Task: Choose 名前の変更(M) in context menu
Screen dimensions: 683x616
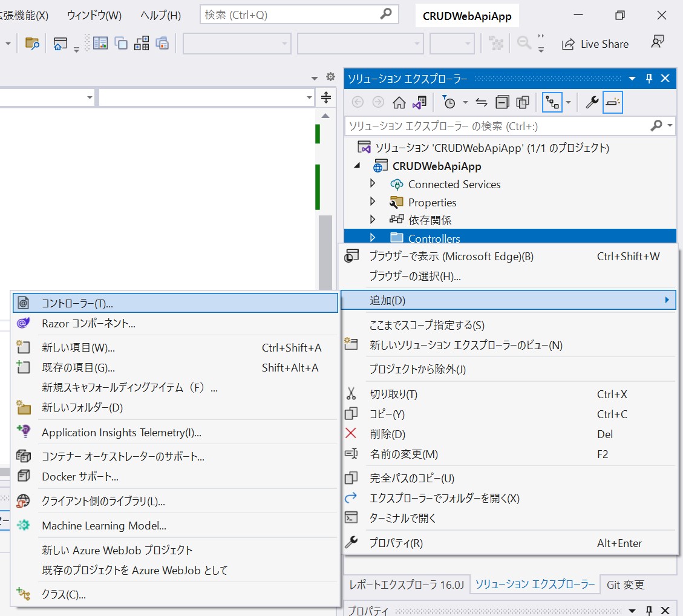Action: click(x=508, y=454)
